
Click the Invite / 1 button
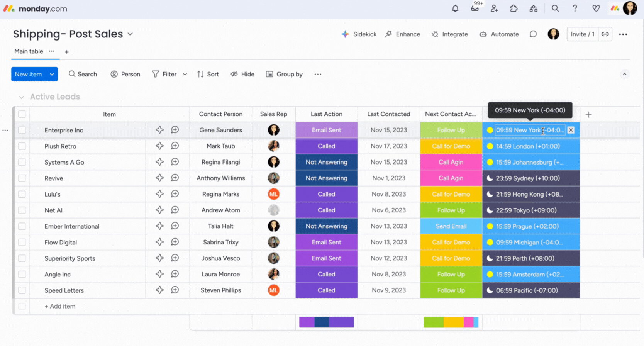click(x=582, y=34)
